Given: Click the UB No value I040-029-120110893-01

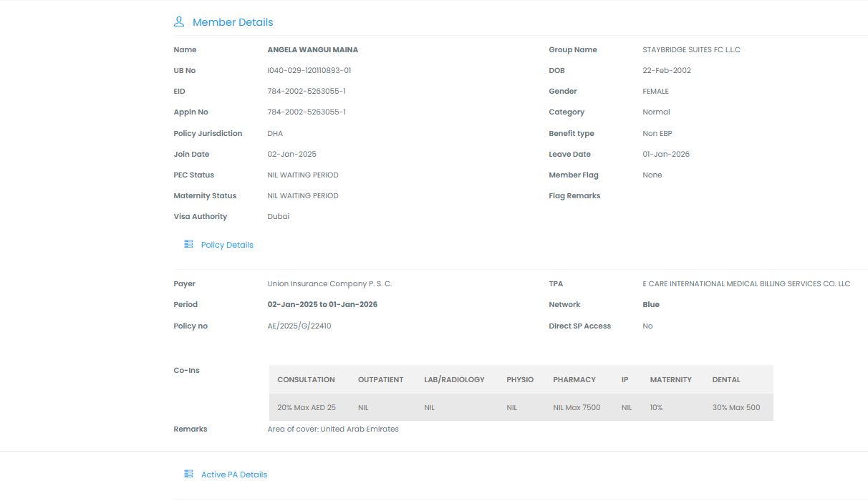Looking at the screenshot, I should [x=309, y=71].
